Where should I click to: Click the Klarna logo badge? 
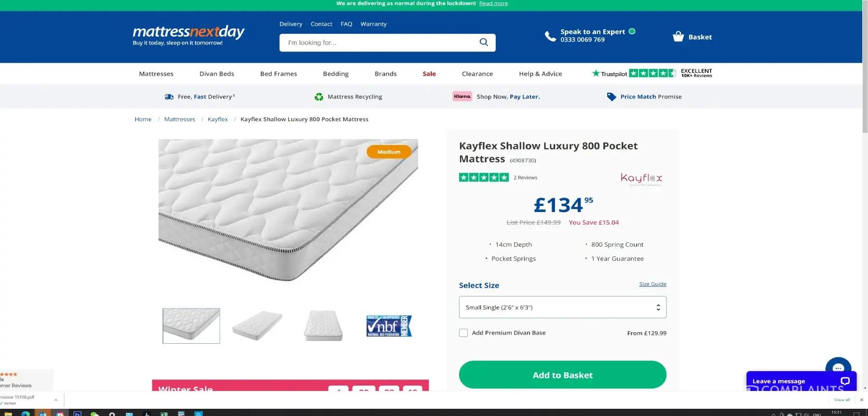pos(462,96)
